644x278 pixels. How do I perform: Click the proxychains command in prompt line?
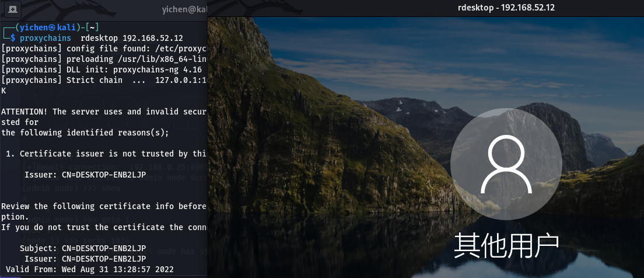coord(45,38)
